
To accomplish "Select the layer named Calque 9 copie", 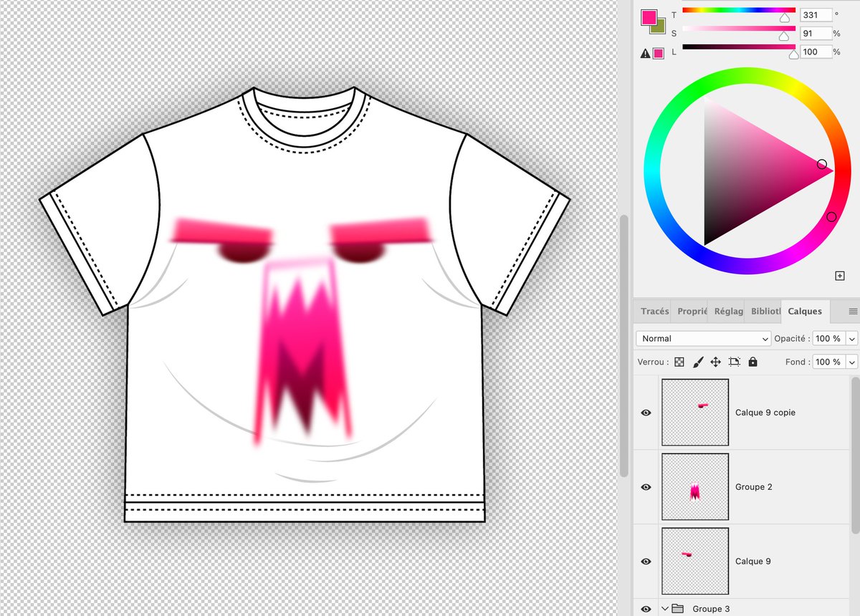I will click(x=765, y=413).
